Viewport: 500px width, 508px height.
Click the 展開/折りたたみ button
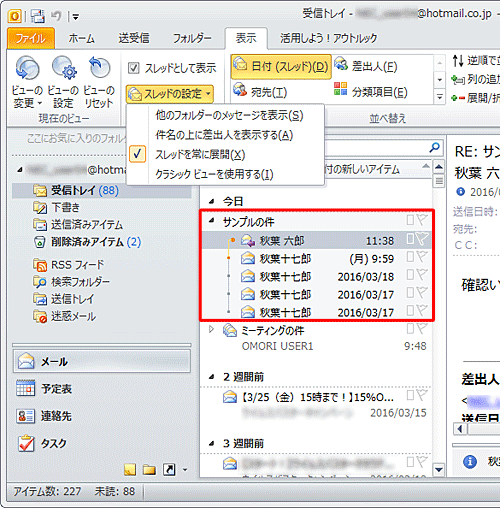coord(476,98)
